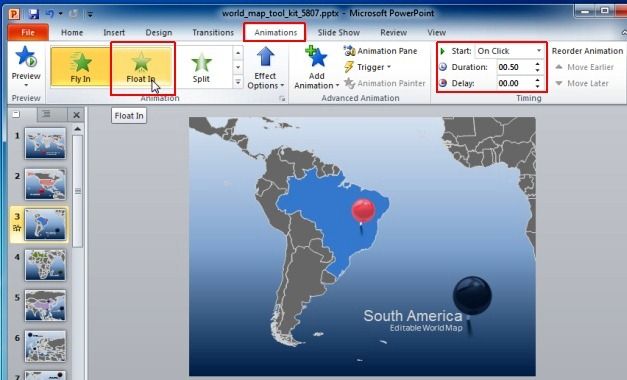Image resolution: width=627 pixels, height=380 pixels.
Task: Decrease the Delay with the down spinner
Action: pos(538,86)
